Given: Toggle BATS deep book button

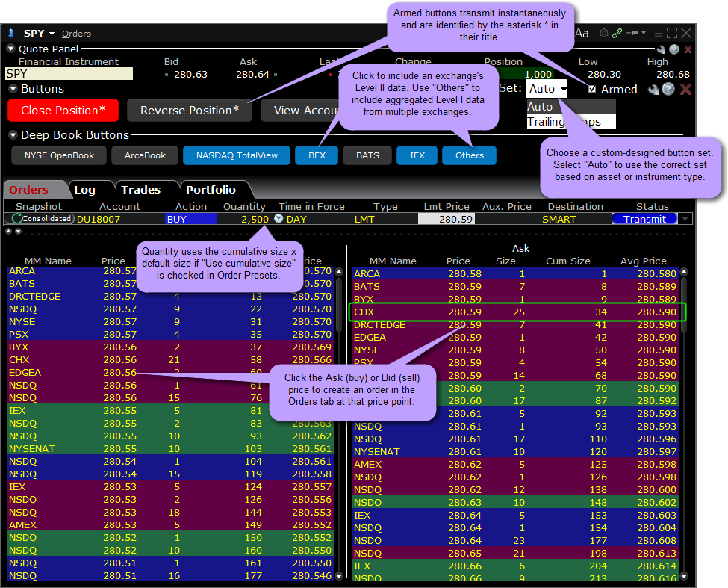Looking at the screenshot, I should tap(367, 155).
